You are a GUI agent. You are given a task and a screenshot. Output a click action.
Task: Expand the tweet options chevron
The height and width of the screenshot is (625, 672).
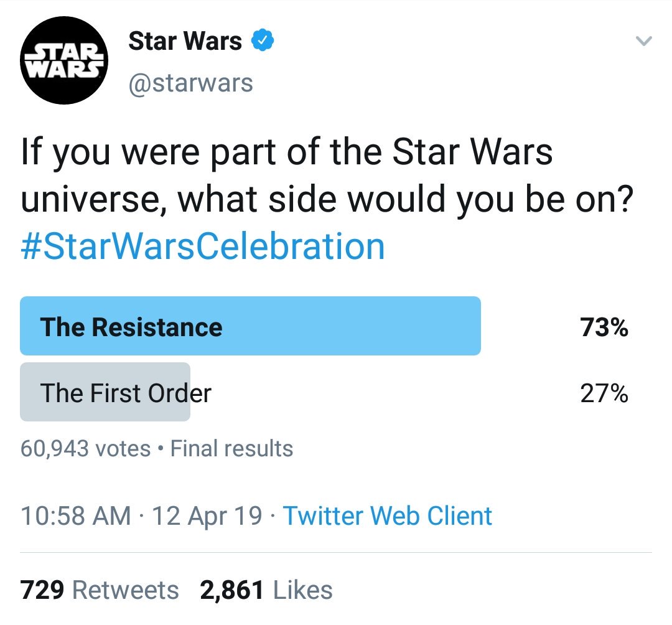643,42
